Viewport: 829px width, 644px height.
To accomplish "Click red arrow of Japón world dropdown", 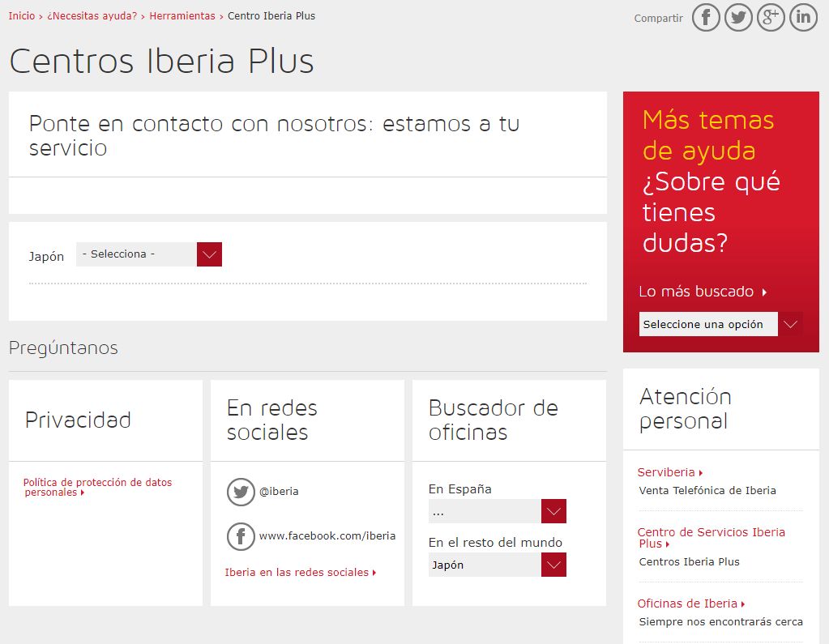I will (x=553, y=565).
